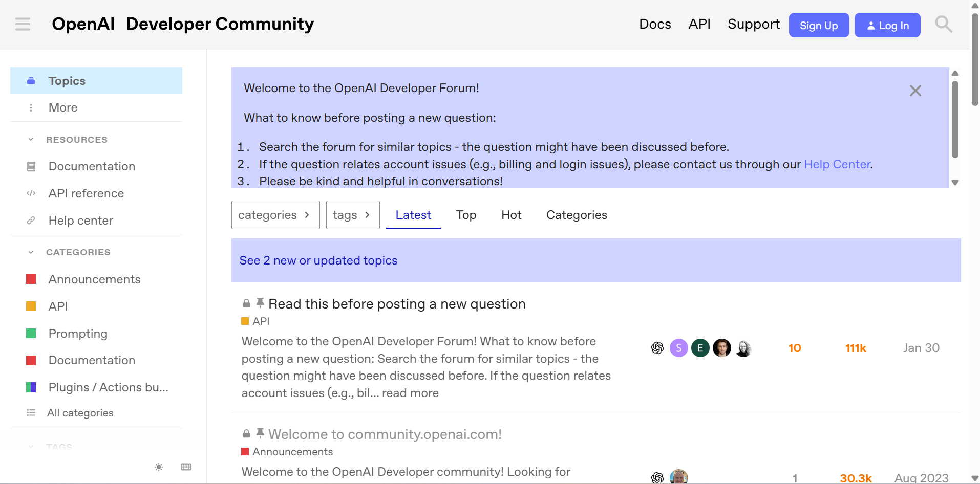Show the 2 new or updated topics
This screenshot has width=980, height=484.
318,260
